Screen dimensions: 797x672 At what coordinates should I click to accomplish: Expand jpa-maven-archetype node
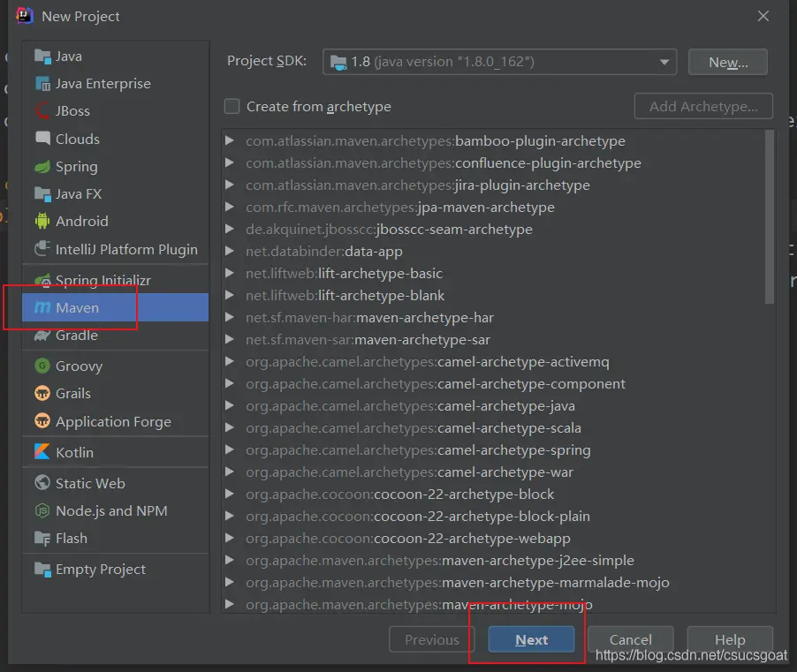tap(230, 207)
